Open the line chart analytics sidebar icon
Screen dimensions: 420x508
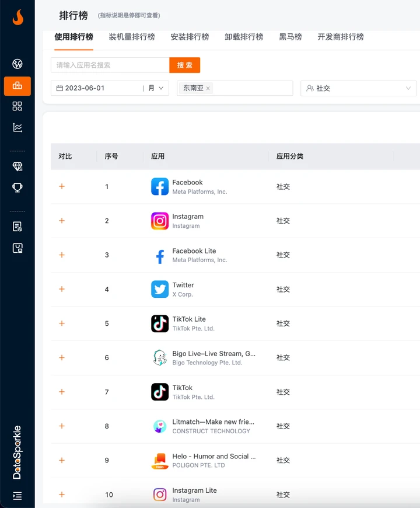tap(17, 128)
